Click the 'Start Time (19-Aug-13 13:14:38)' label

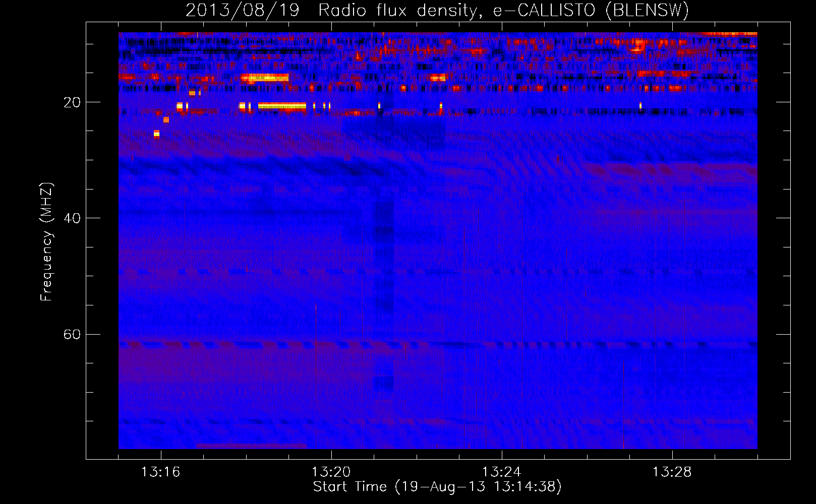click(437, 487)
